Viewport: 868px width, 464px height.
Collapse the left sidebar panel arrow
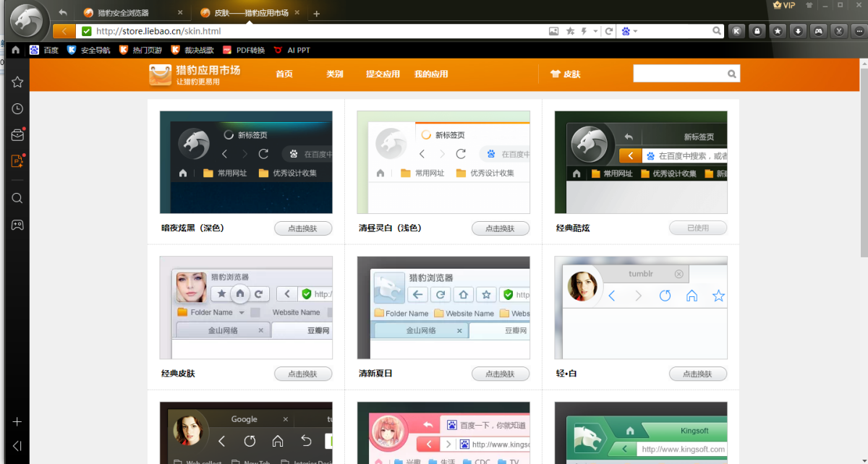[x=17, y=446]
